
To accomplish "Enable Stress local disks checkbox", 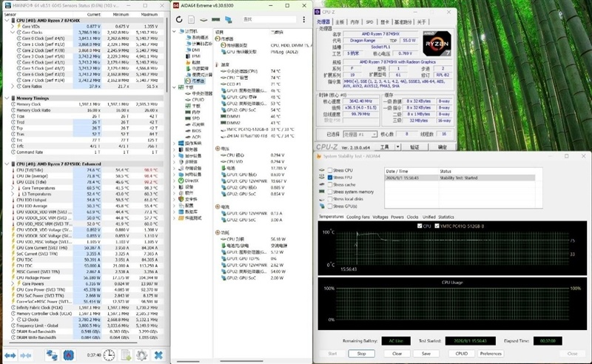I will [330, 199].
